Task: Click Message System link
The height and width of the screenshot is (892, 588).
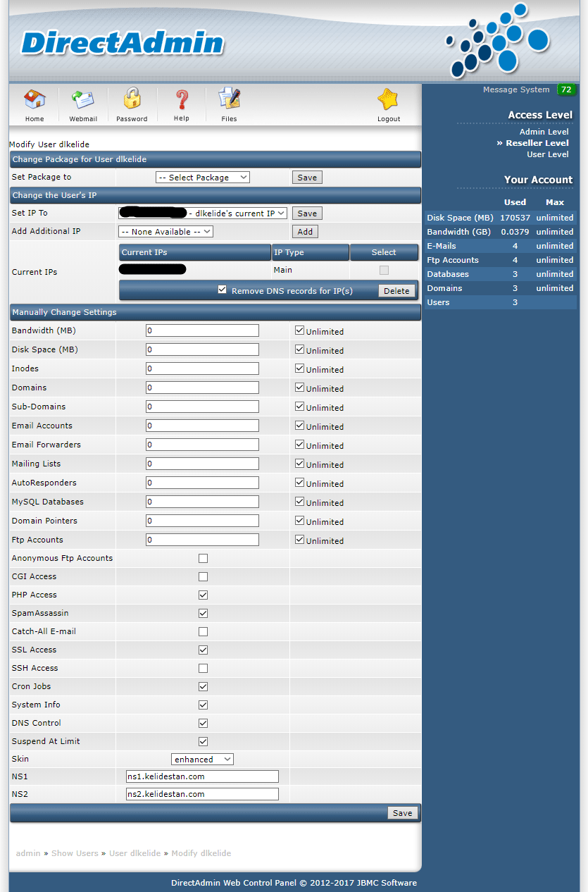Action: point(516,89)
